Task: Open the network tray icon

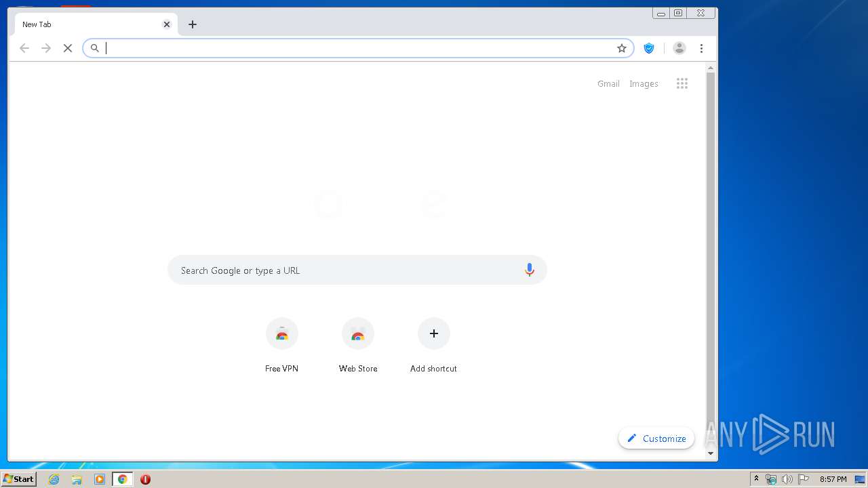Action: (x=771, y=479)
